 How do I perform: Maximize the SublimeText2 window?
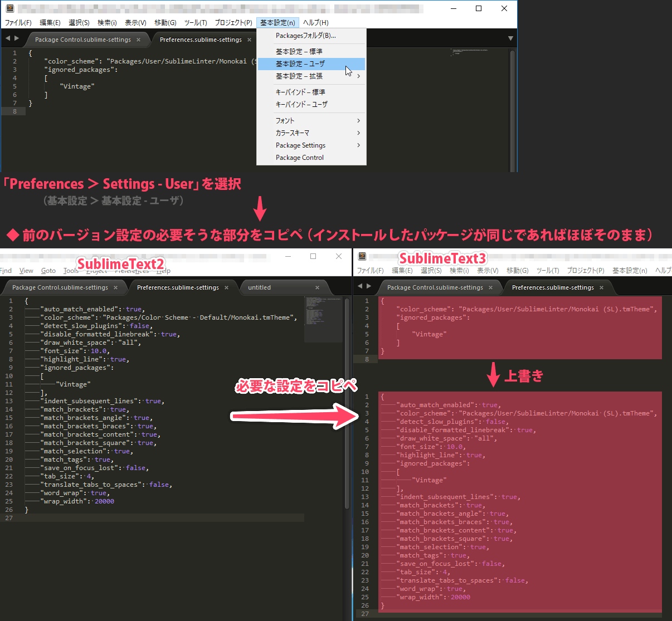pyautogui.click(x=313, y=256)
